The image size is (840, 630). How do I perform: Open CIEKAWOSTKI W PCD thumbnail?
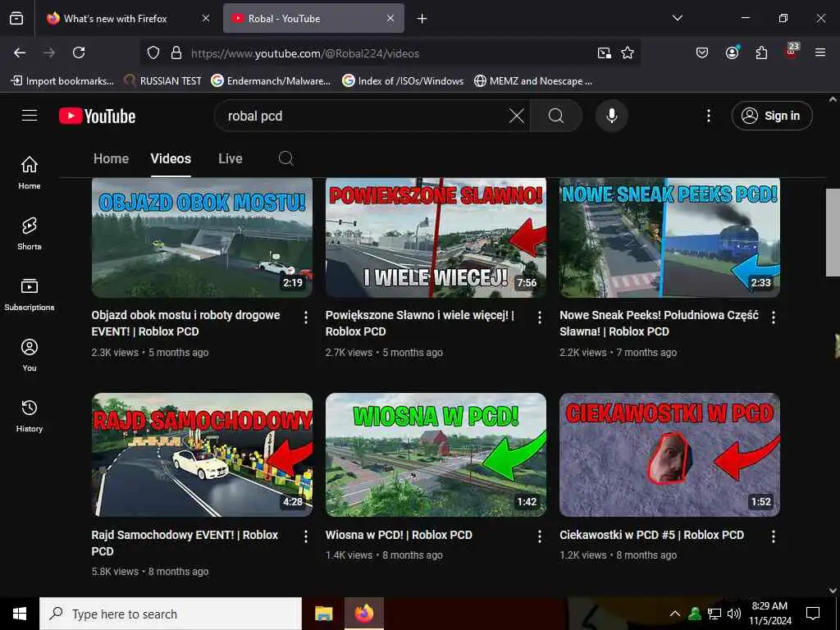pyautogui.click(x=669, y=454)
